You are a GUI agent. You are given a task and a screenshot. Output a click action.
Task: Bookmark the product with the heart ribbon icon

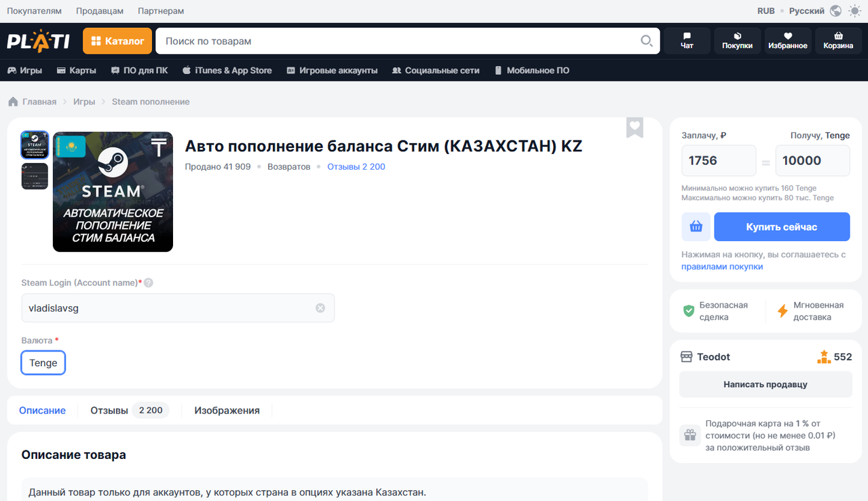635,127
